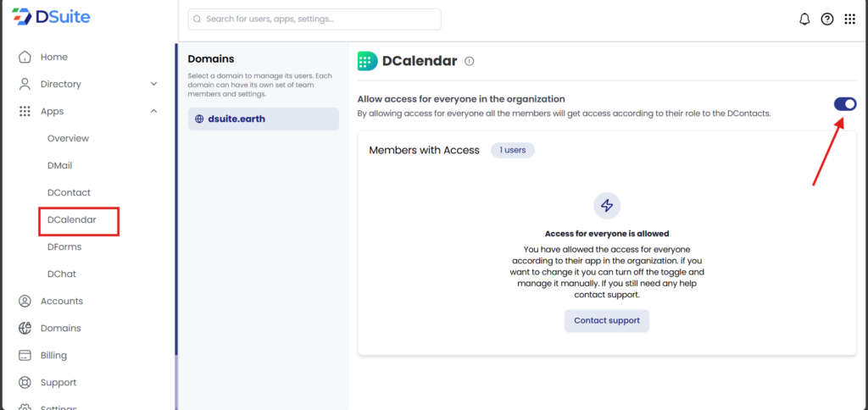Click the Support lifebuoy icon
The height and width of the screenshot is (410, 868).
[25, 382]
